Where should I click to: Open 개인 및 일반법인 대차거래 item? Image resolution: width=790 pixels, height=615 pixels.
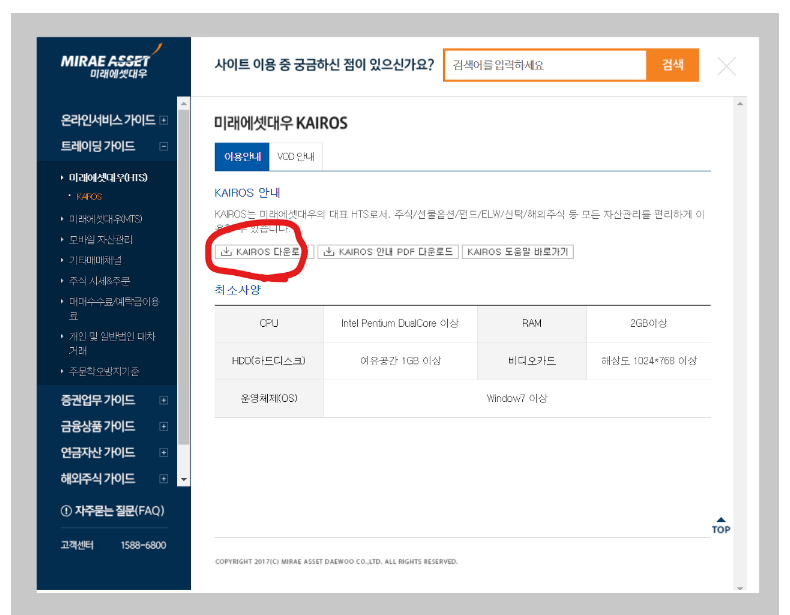[112, 344]
